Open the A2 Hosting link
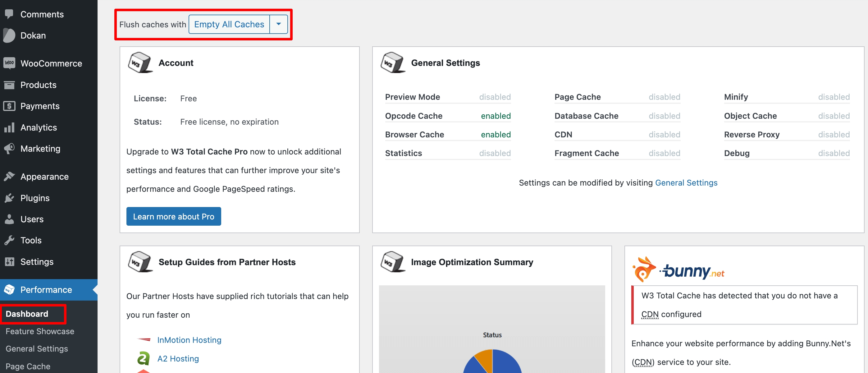The image size is (868, 373). tap(178, 358)
